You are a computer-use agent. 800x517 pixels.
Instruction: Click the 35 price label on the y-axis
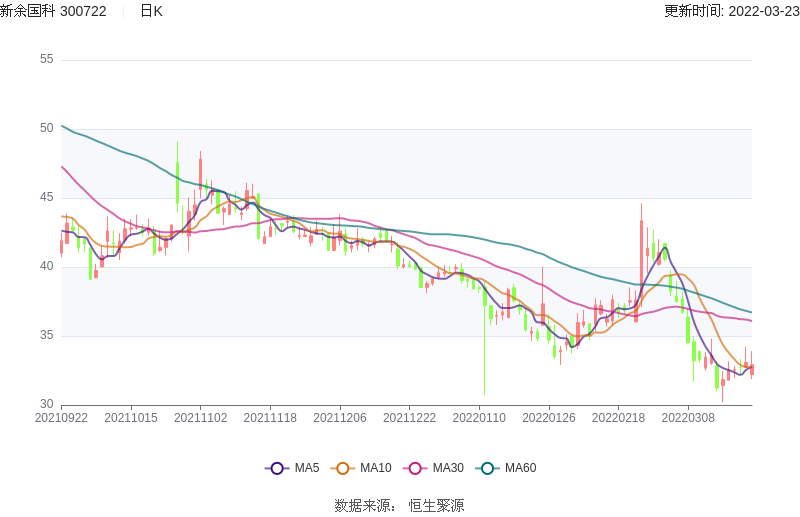(47, 335)
